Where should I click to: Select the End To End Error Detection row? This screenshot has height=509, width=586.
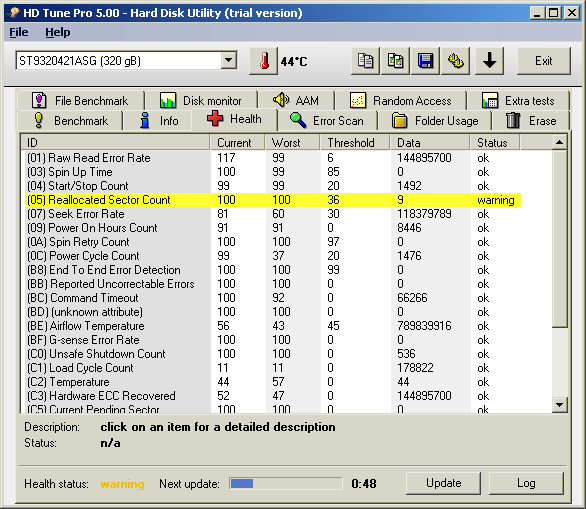[x=273, y=270]
